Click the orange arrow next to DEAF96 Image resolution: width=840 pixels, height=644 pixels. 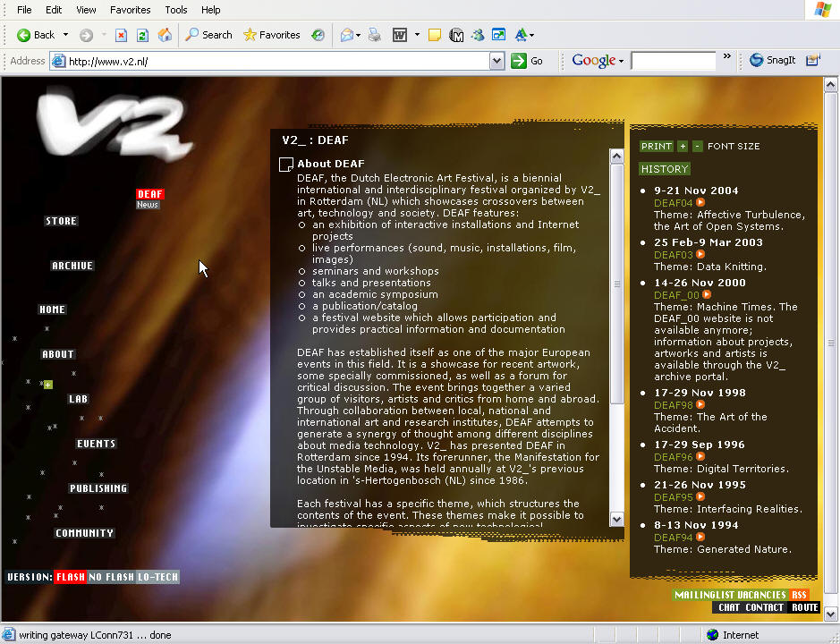coord(700,456)
